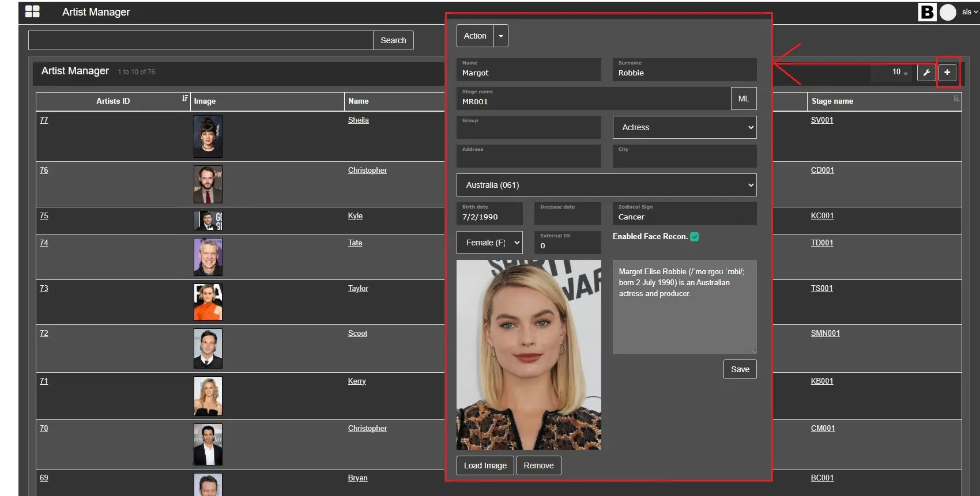
Task: Open the Female (F) gender dropdown
Action: click(x=489, y=243)
